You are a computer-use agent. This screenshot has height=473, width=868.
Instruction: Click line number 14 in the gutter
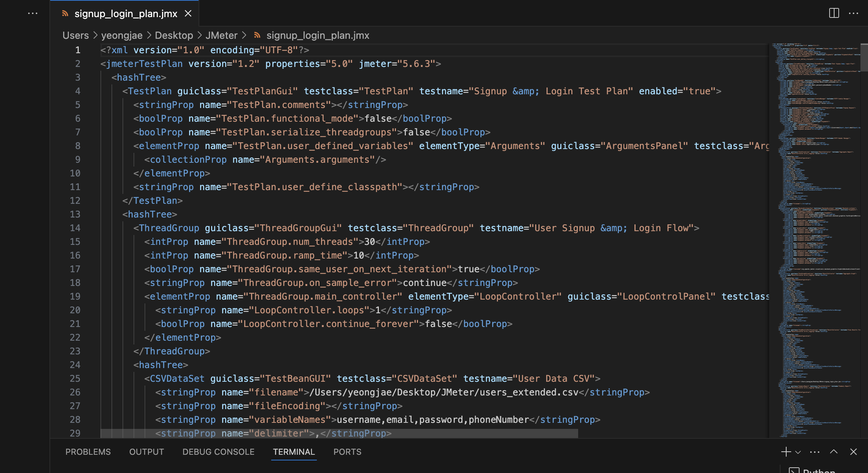click(75, 228)
